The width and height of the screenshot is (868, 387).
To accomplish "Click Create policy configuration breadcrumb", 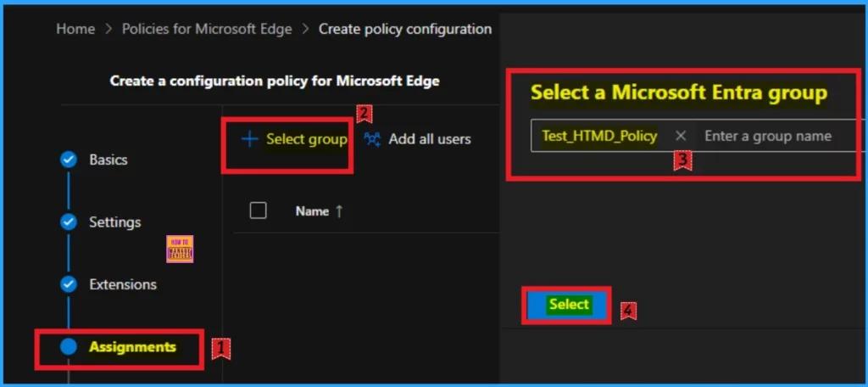I will tap(405, 29).
